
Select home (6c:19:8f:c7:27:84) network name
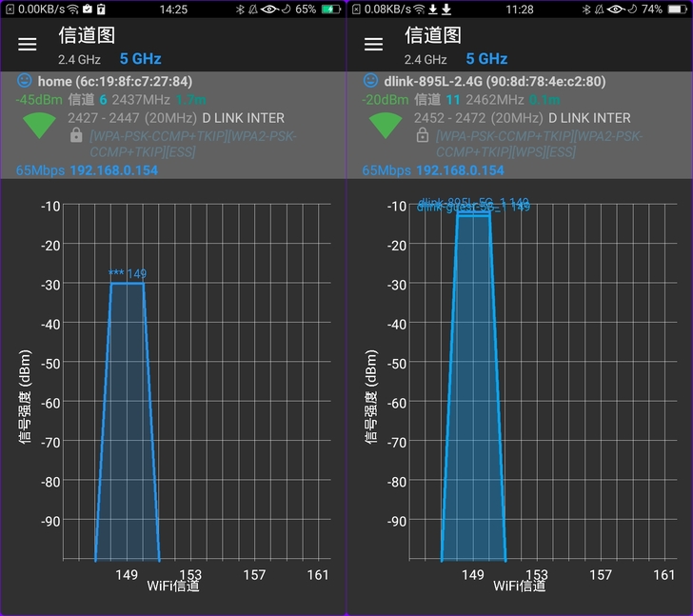tap(115, 81)
